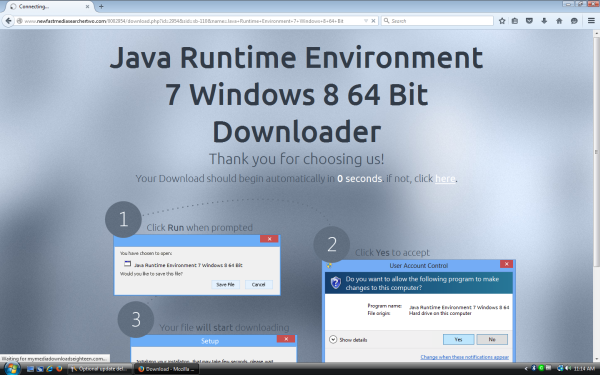Launch Firefox from quick launch
The height and width of the screenshot is (375, 600).
click(59, 369)
